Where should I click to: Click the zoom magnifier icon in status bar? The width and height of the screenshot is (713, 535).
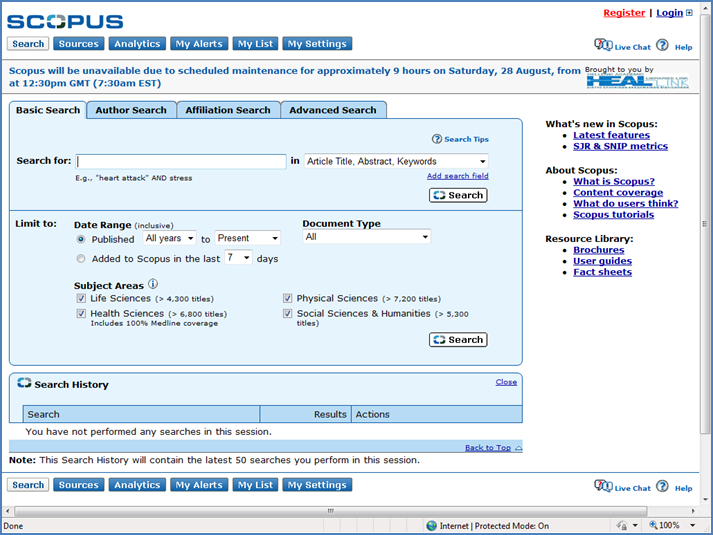[653, 525]
